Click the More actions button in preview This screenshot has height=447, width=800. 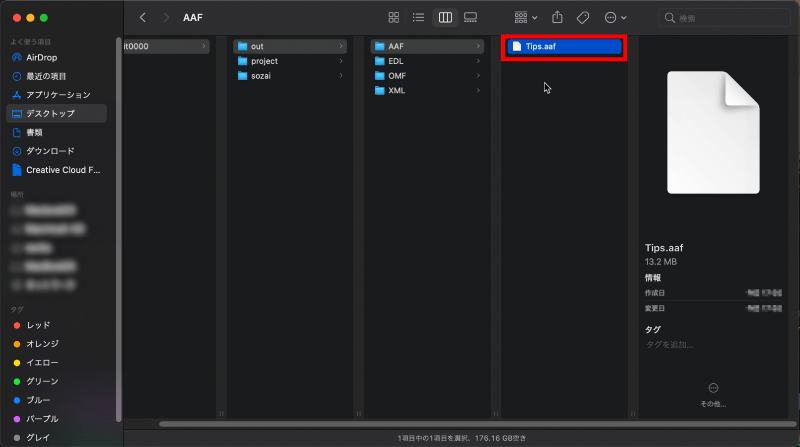713,388
